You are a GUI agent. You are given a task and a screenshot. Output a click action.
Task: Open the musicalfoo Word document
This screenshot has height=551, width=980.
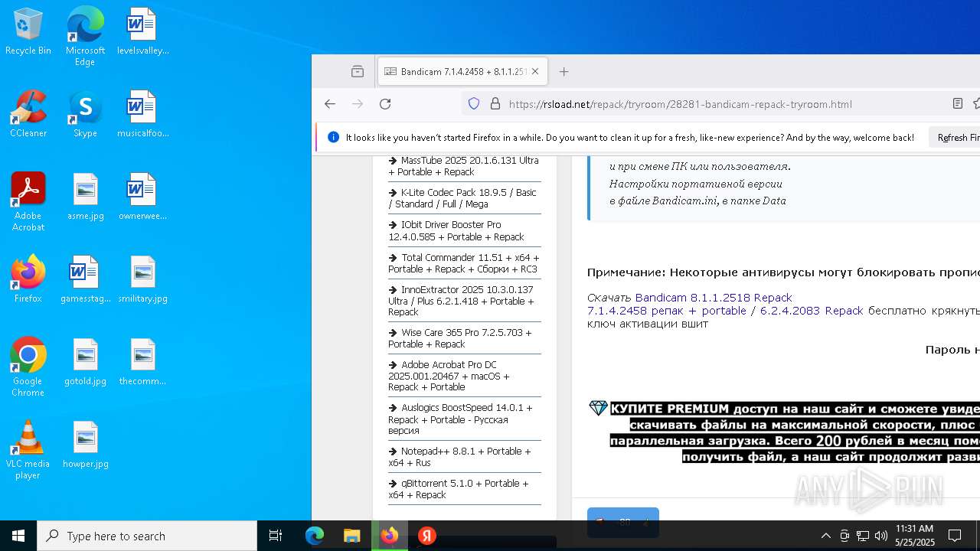click(142, 115)
